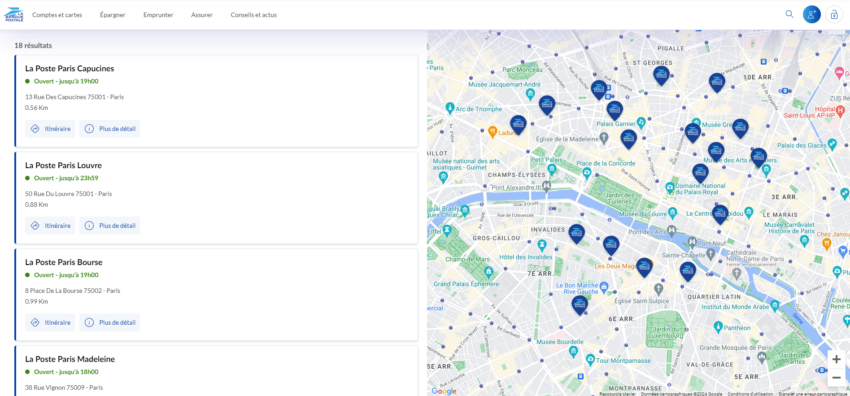The image size is (850, 396).
Task: Click Plus de détail for Paris Bourse
Action: (x=110, y=322)
